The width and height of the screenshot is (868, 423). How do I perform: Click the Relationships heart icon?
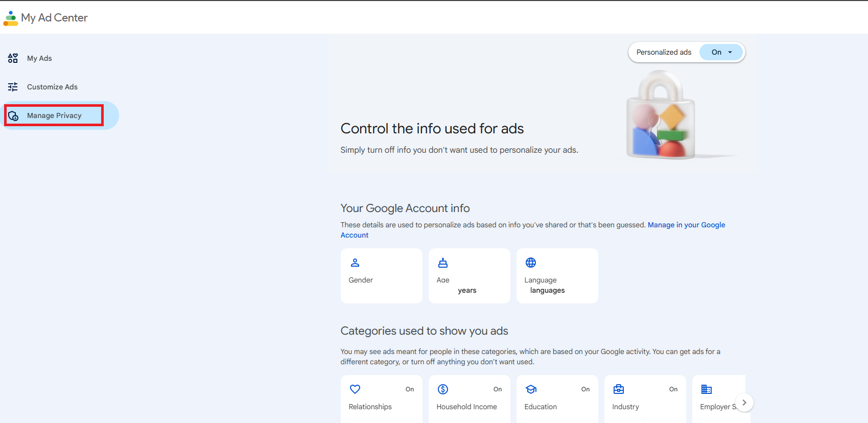[x=355, y=389]
